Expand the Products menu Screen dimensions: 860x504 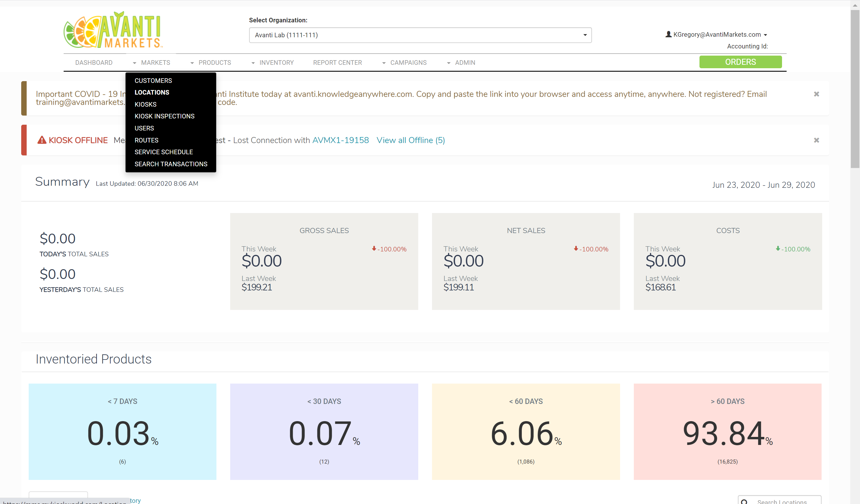[211, 63]
